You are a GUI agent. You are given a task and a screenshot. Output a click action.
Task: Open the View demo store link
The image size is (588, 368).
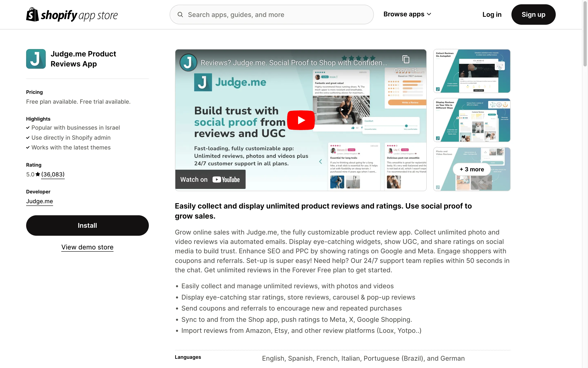tap(87, 247)
